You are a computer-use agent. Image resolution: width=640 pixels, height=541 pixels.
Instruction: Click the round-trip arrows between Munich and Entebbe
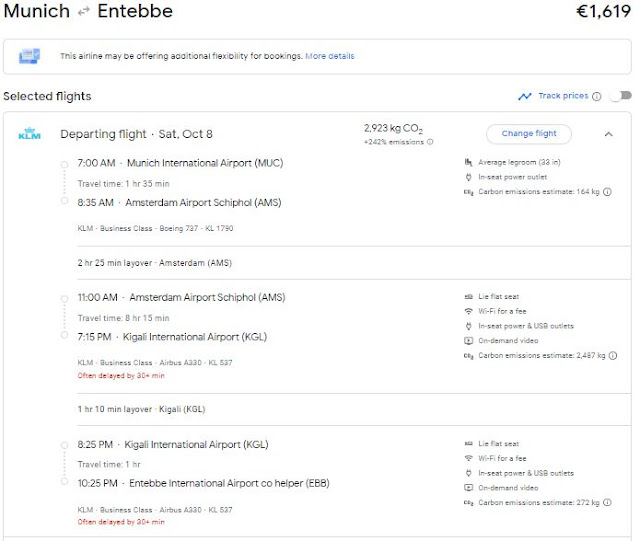[83, 13]
